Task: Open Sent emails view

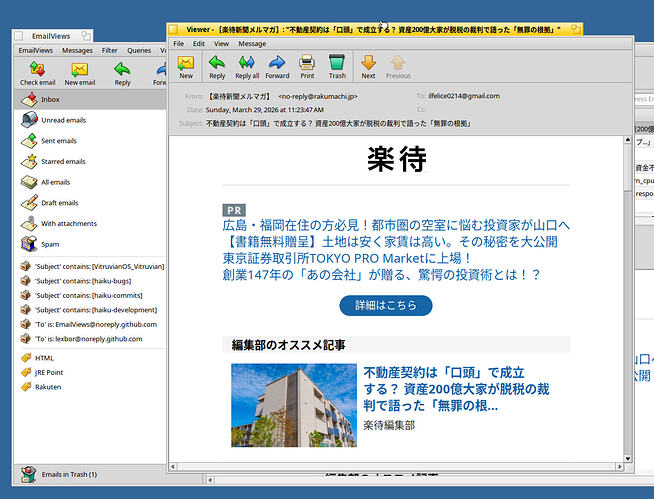Action: coord(90,141)
